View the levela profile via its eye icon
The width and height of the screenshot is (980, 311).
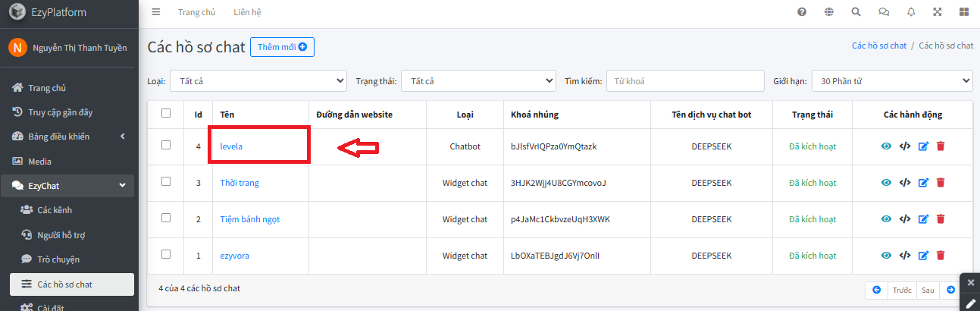[x=886, y=146]
